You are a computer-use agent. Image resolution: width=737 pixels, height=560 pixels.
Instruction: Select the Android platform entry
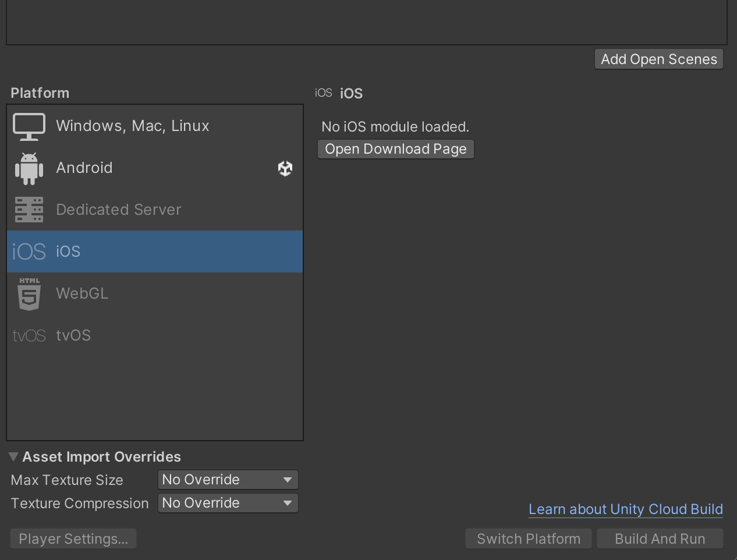84,168
